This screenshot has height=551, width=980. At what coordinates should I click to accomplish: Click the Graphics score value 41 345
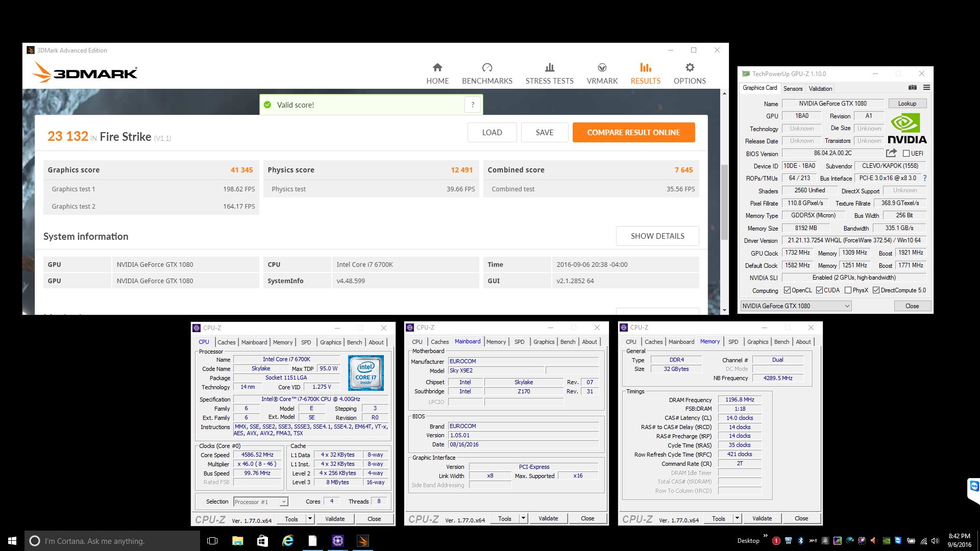click(x=241, y=170)
